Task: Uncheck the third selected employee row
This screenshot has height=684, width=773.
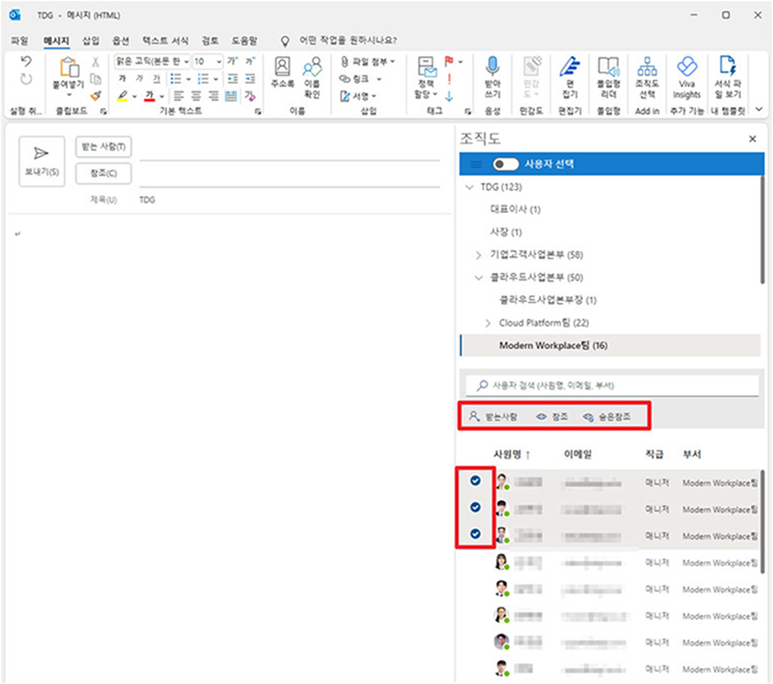Action: click(475, 534)
